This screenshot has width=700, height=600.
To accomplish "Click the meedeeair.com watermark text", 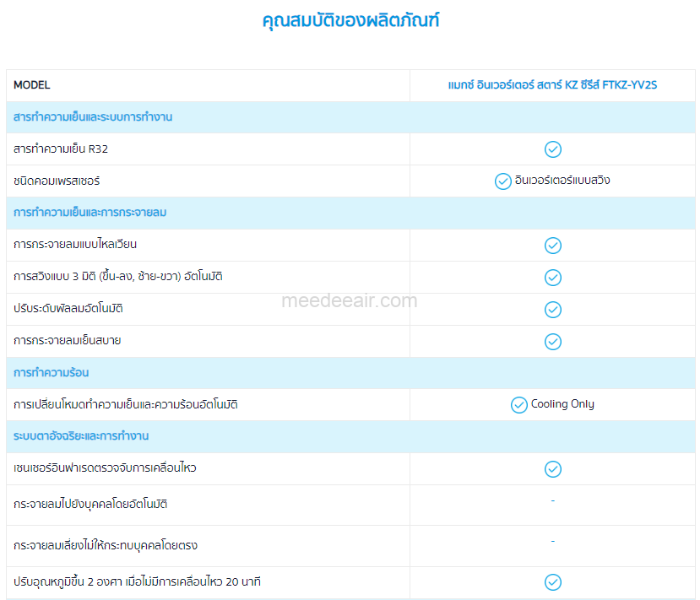I will [349, 300].
